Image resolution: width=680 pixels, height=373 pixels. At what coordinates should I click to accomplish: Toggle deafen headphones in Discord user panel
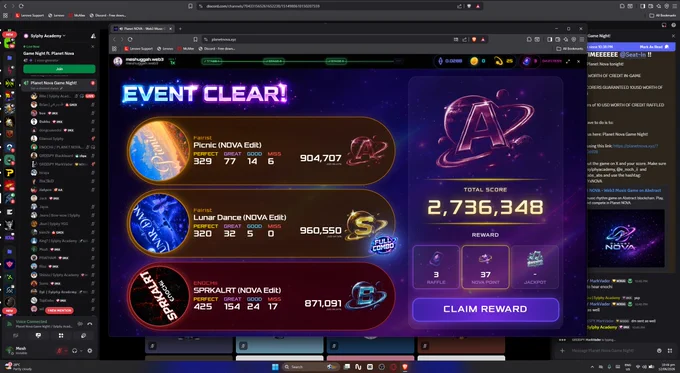tap(75, 350)
